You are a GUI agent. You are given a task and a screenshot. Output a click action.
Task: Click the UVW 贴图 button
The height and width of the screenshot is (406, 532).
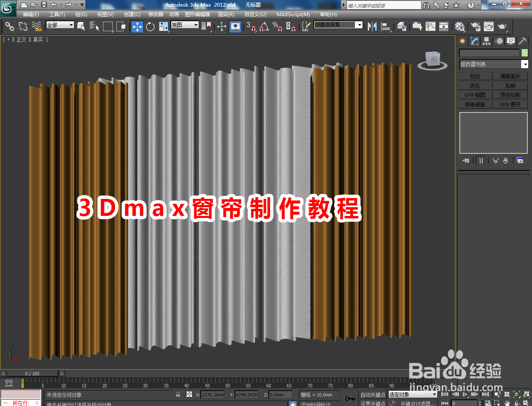pyautogui.click(x=475, y=94)
